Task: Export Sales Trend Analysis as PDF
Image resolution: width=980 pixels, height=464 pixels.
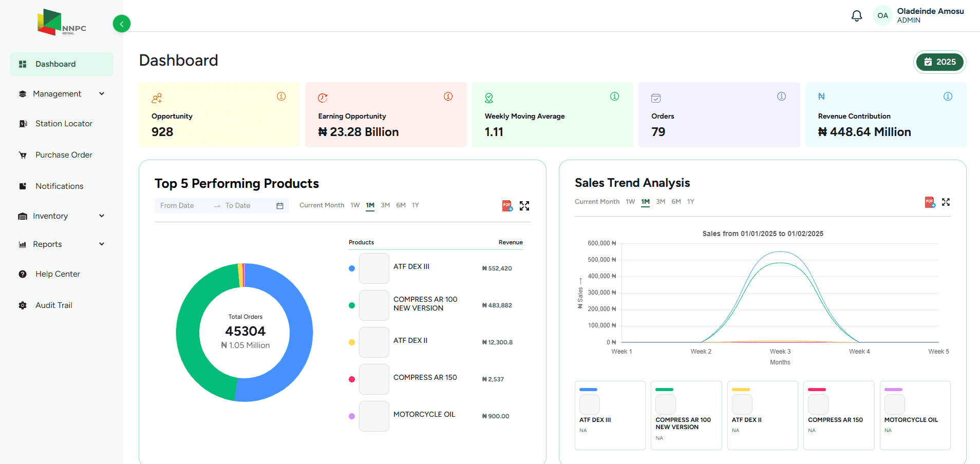Action: [929, 202]
